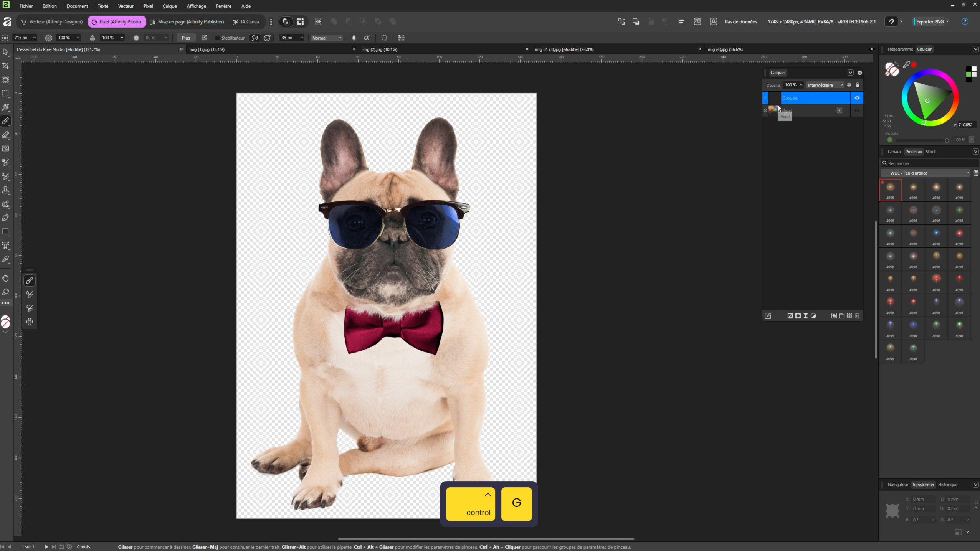This screenshot has width=980, height=551.
Task: Click the Exporter PNG button
Action: pyautogui.click(x=929, y=21)
